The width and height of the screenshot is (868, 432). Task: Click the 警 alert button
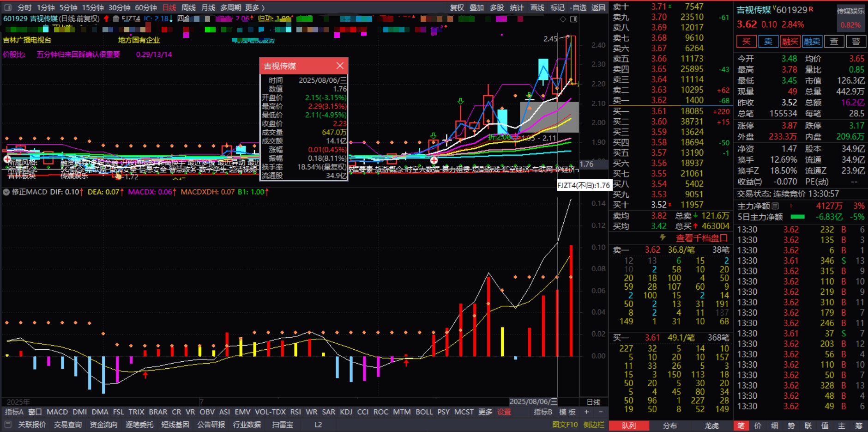(x=856, y=42)
